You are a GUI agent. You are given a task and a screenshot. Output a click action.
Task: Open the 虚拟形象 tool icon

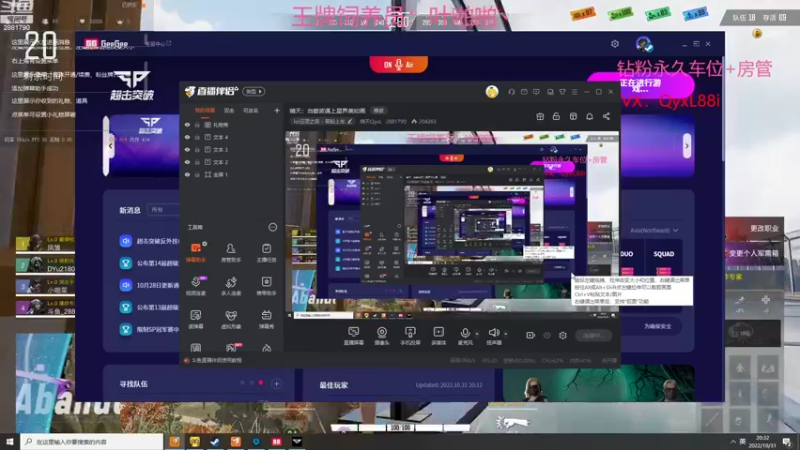(x=231, y=319)
